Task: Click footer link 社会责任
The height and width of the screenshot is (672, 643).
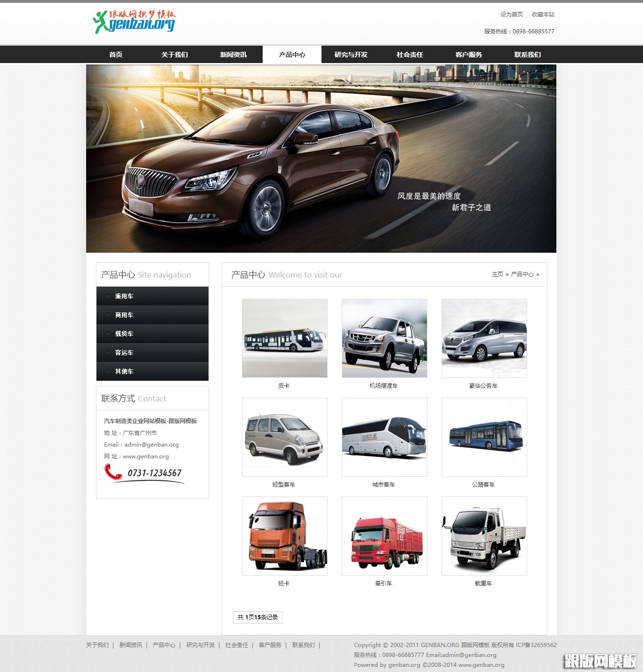Action: click(x=237, y=645)
